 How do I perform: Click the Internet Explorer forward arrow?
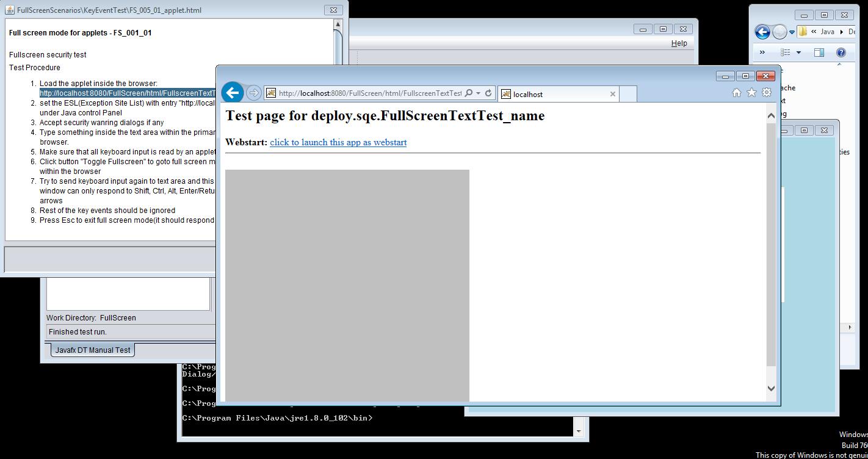(253, 93)
